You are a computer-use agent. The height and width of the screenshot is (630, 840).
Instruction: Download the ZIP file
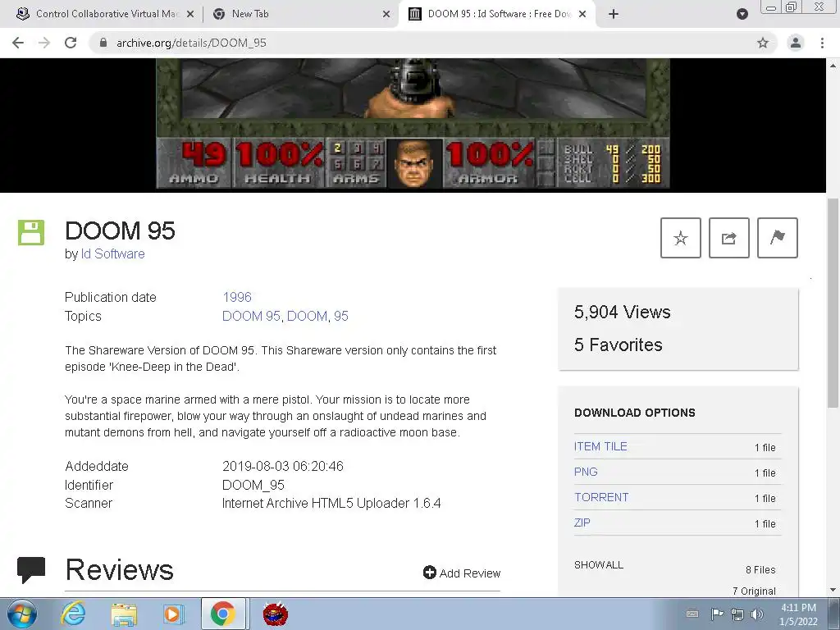[582, 523]
